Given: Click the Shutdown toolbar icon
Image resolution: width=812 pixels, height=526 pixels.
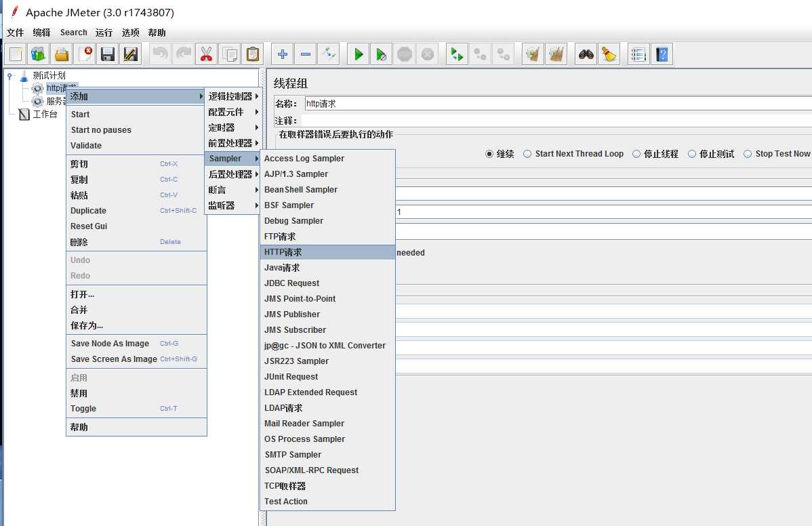Looking at the screenshot, I should tap(427, 54).
